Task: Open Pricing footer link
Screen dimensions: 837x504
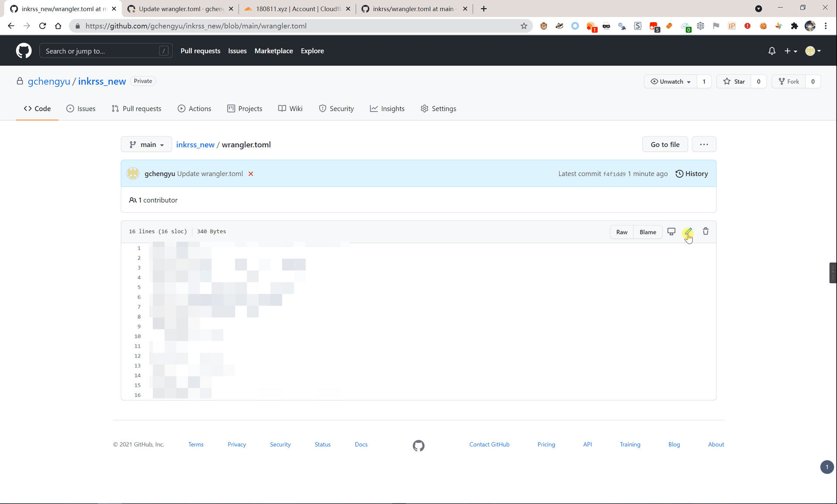Action: coord(546,444)
